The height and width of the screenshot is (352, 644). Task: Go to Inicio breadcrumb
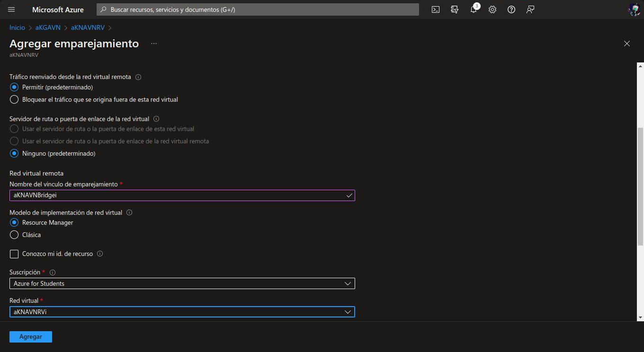pos(17,28)
